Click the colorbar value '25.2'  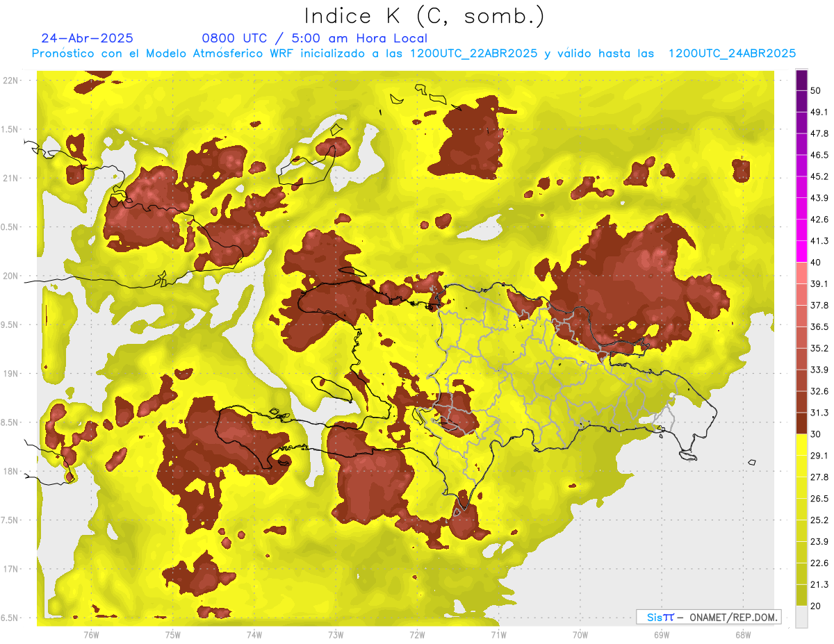819,520
